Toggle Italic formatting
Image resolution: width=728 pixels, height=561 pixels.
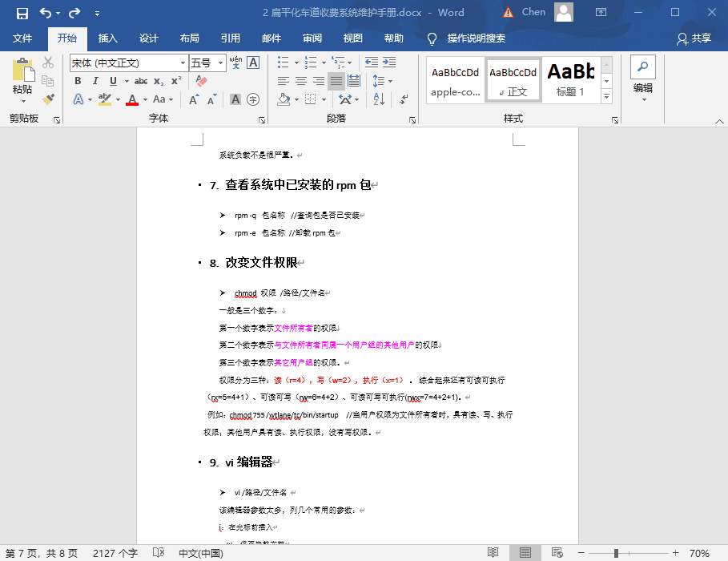(x=95, y=81)
